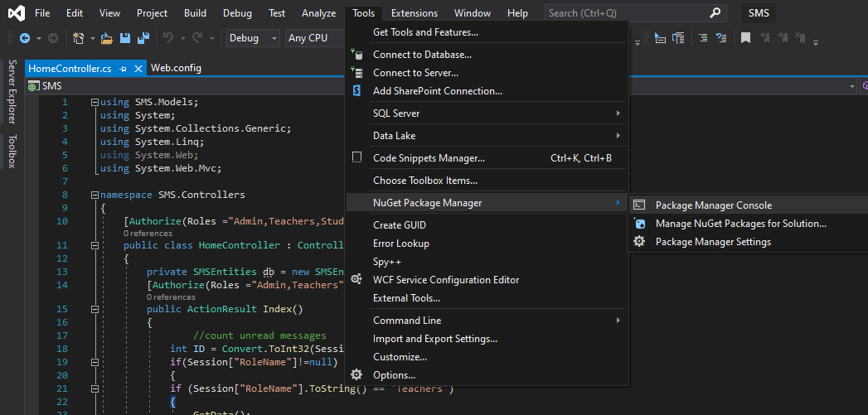The image size is (868, 415).
Task: Open the Extensions menu
Action: 414,13
